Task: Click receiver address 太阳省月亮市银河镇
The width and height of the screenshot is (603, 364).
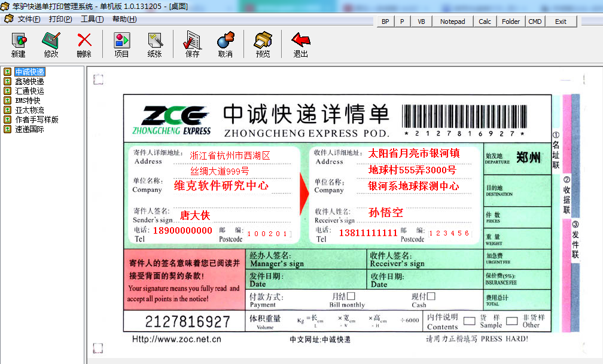Action: point(414,154)
